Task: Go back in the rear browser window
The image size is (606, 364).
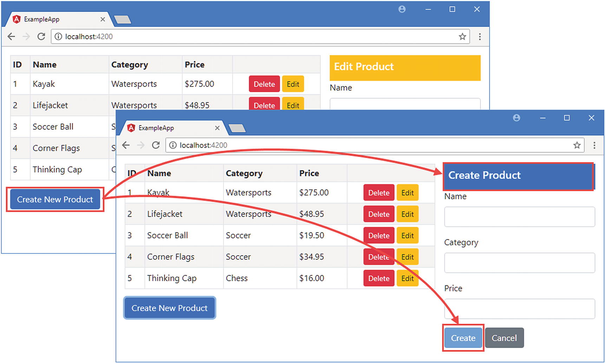Action: [11, 37]
